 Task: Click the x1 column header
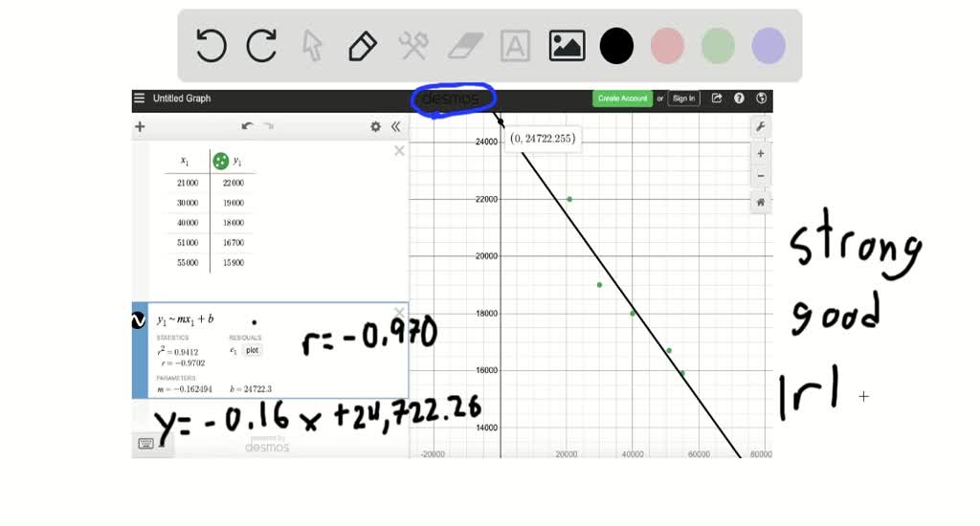click(185, 162)
